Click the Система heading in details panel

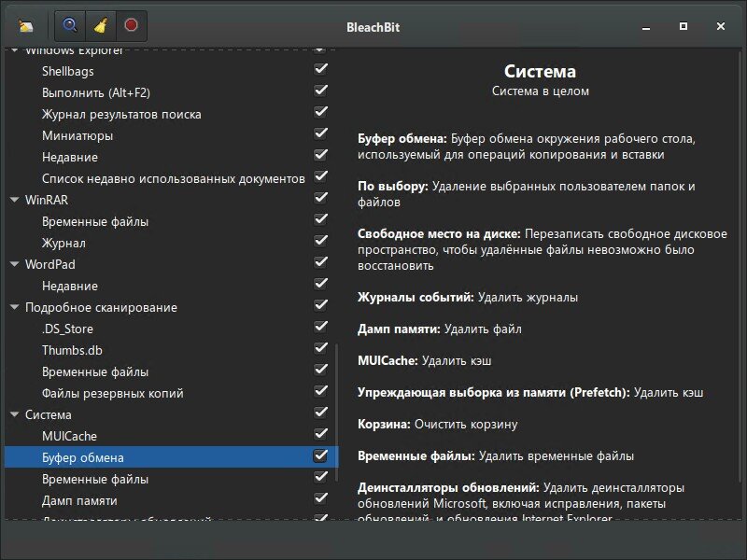[541, 72]
